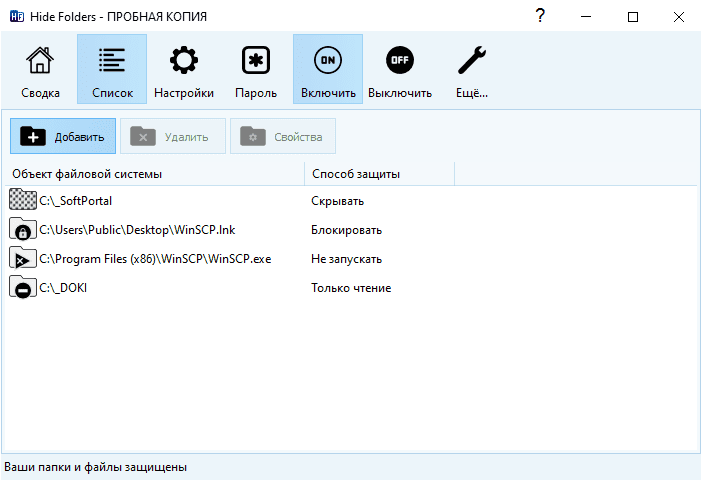Click the Удалить remove button

(x=173, y=136)
